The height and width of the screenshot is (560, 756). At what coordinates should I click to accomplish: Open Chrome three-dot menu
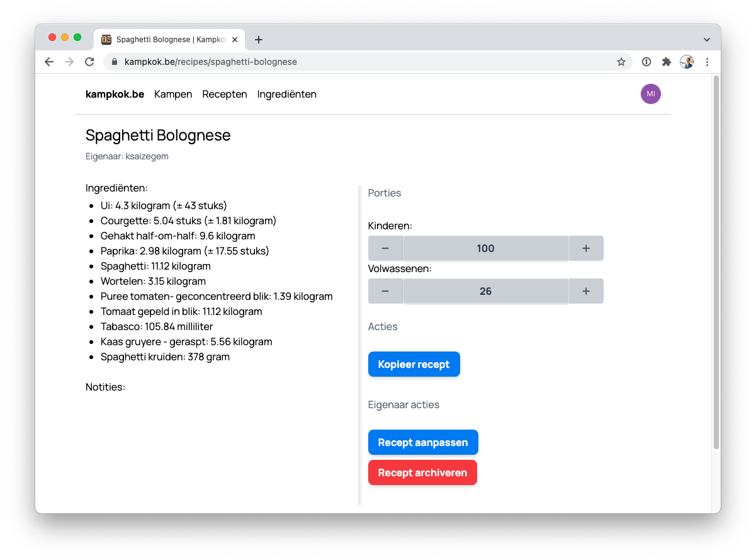pyautogui.click(x=707, y=62)
